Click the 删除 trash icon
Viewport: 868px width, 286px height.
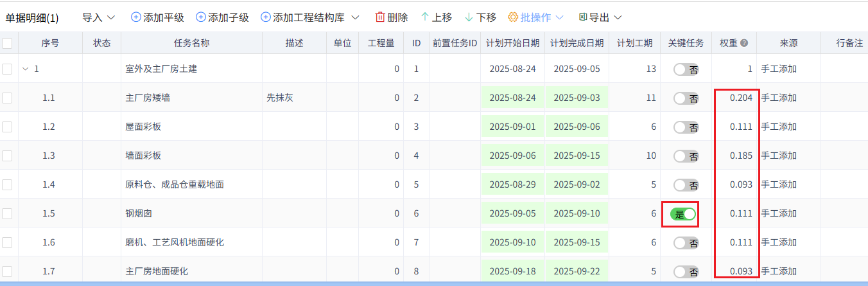(380, 17)
